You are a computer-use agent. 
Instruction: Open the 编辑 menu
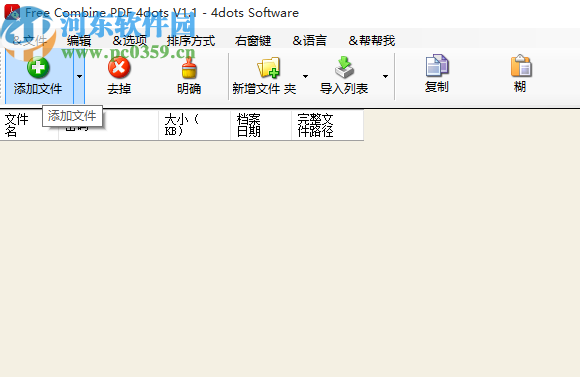(79, 40)
